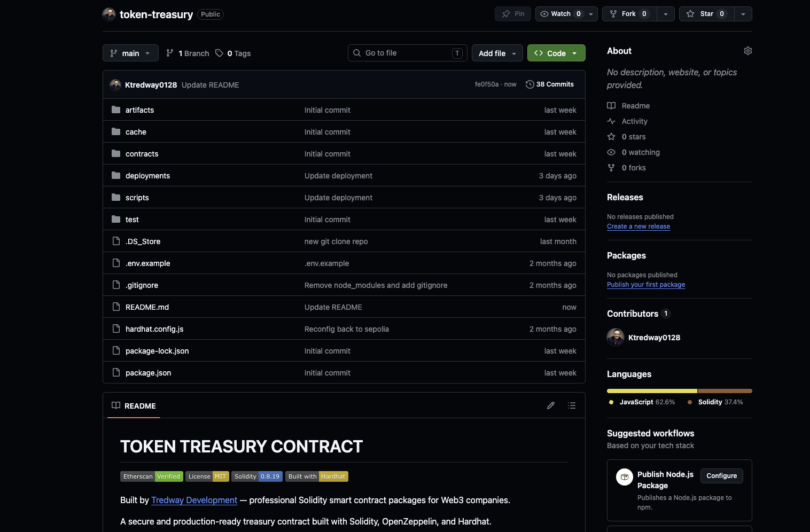This screenshot has width=810, height=532.
Task: Open package-lock.json file
Action: [x=157, y=351]
